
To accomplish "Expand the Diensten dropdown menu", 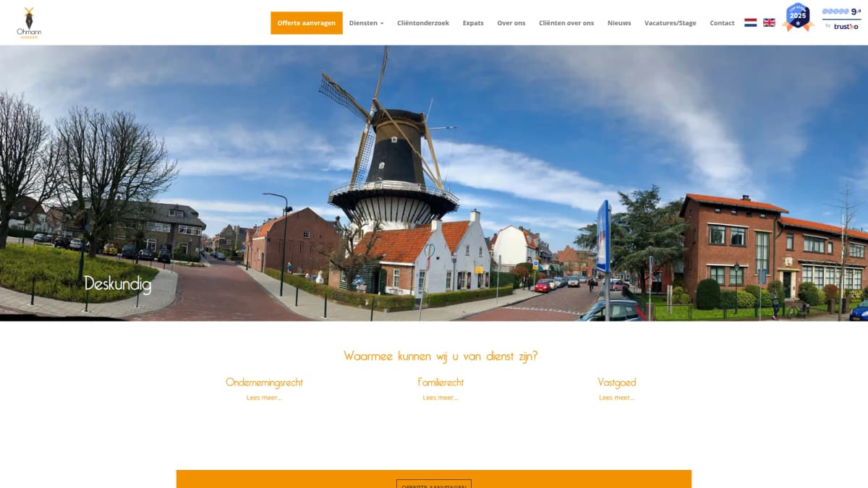I will (366, 22).
